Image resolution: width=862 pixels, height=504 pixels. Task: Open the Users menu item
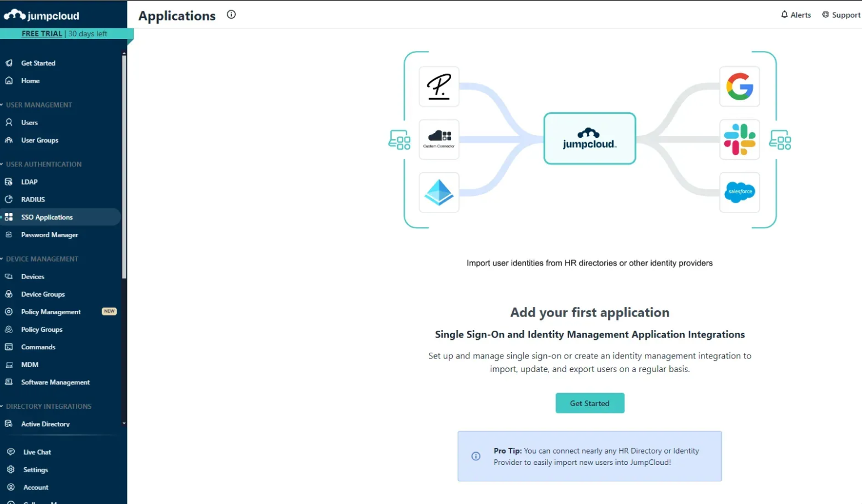pyautogui.click(x=29, y=122)
